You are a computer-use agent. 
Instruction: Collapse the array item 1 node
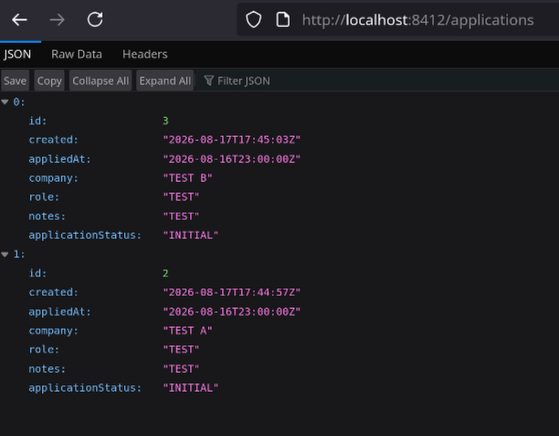click(x=5, y=254)
